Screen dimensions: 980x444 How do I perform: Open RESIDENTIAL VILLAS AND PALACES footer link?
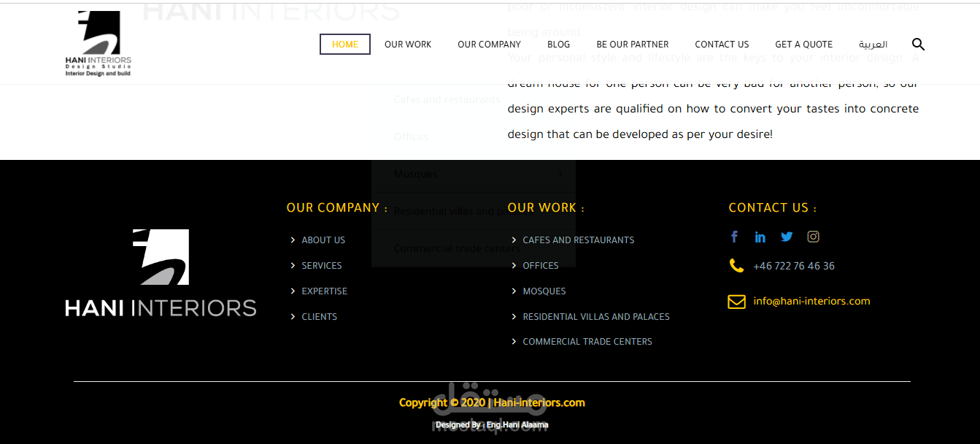596,317
